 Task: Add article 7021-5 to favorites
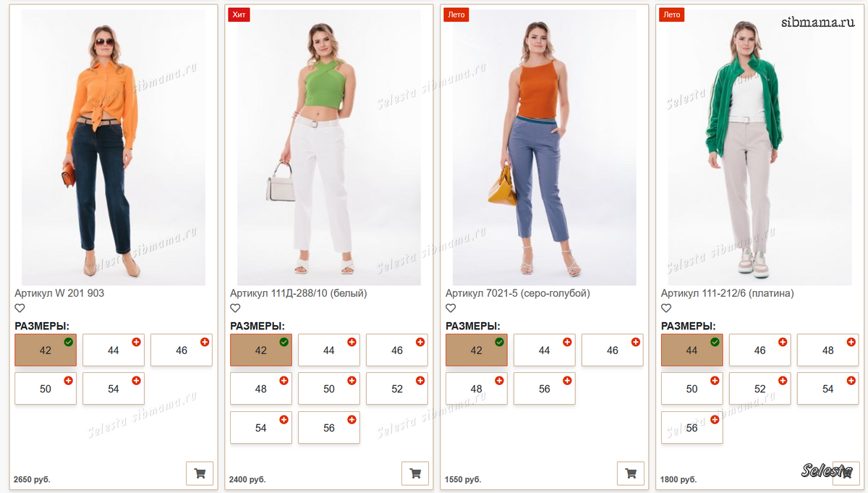[451, 308]
